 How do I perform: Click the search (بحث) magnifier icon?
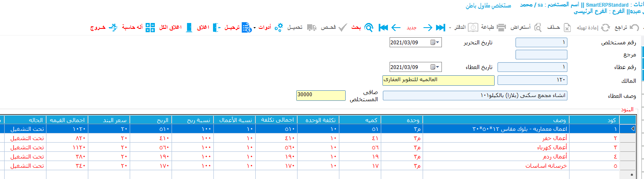coord(369,28)
